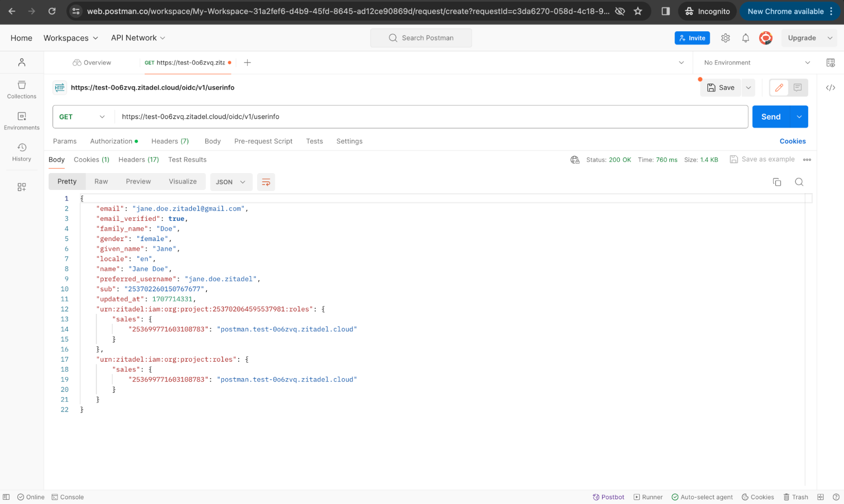
Task: Open Collections in the sidebar
Action: pos(22,89)
